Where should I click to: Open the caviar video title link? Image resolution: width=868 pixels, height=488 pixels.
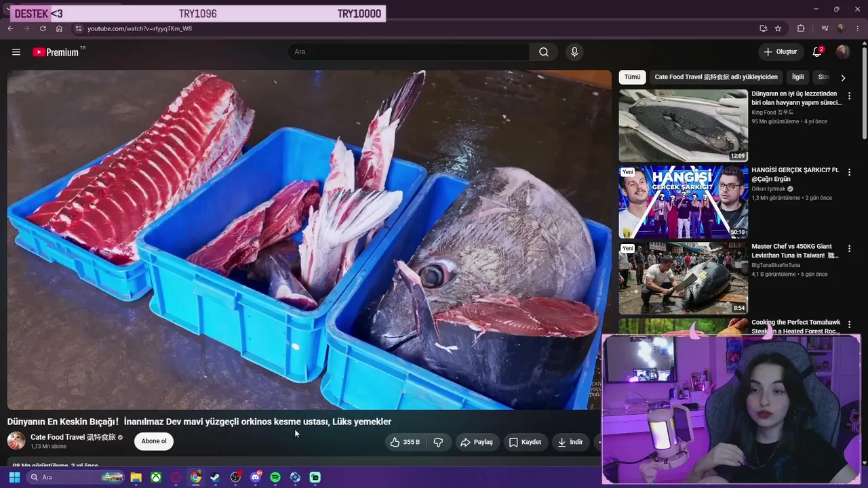[796, 98]
